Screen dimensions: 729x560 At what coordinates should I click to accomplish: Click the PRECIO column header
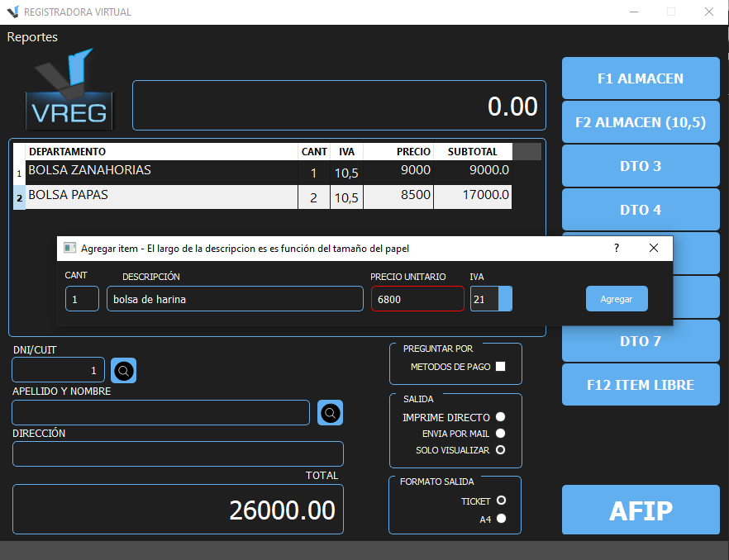click(x=398, y=151)
